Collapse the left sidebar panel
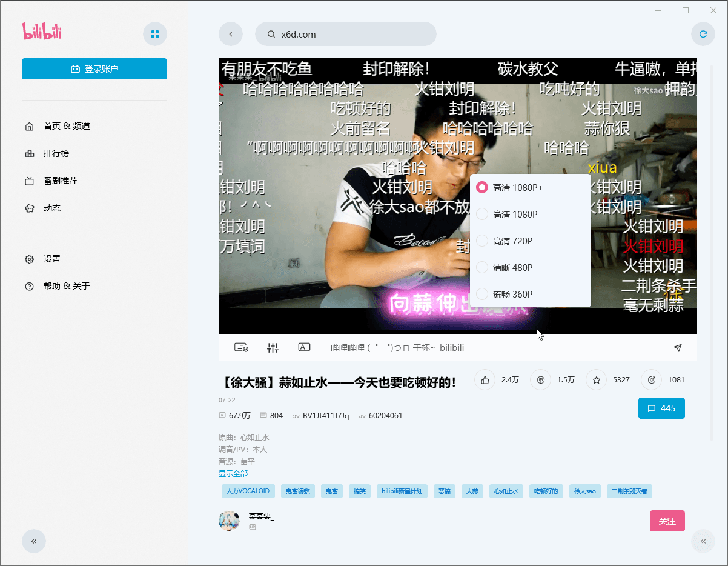 34,541
